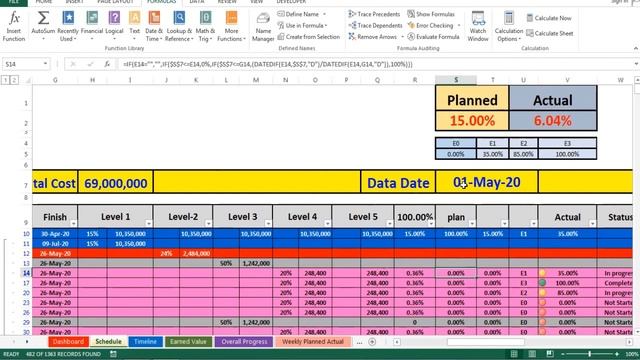The height and width of the screenshot is (360, 640).
Task: Switch to the Schedule sheet tab
Action: 108,342
